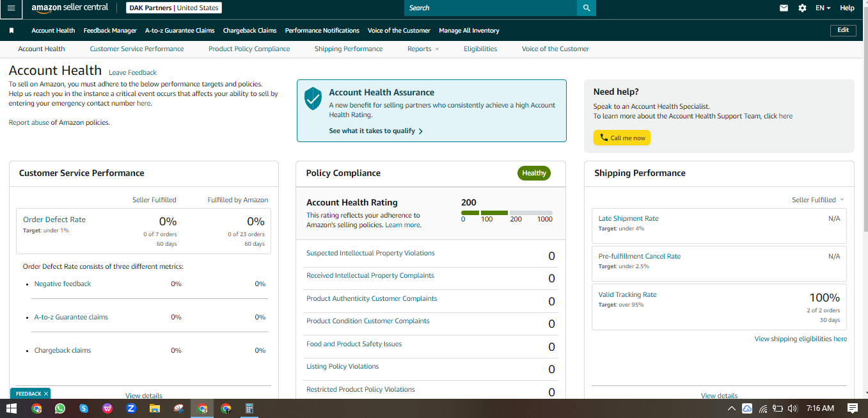Open the blue Z app in taskbar
Viewport: 868px width, 418px height.
coord(131,408)
